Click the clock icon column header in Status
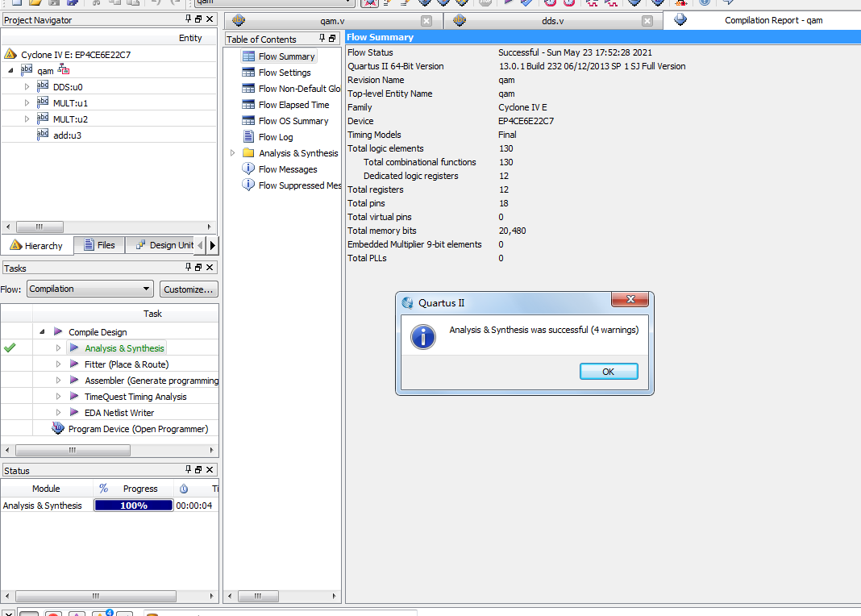The width and height of the screenshot is (861, 616). click(x=183, y=488)
